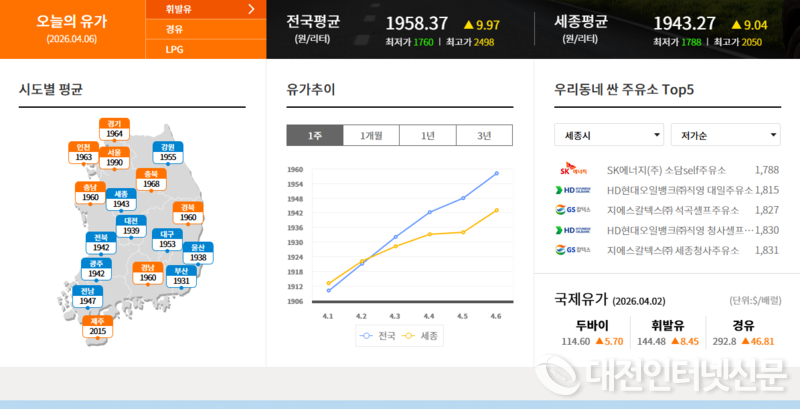Click the GS칼텍스 logo beside 세종청사주유소
This screenshot has width=800, height=409.
point(574,250)
